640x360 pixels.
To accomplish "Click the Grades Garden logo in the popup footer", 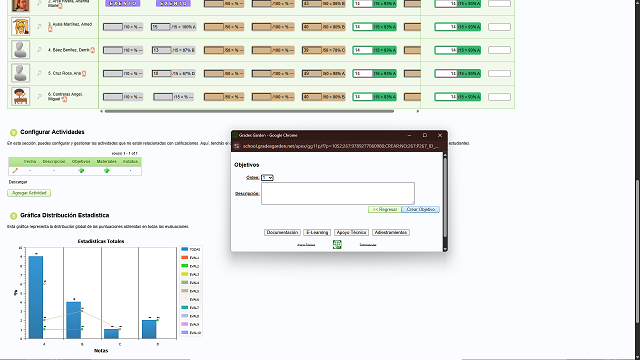I will 337,244.
